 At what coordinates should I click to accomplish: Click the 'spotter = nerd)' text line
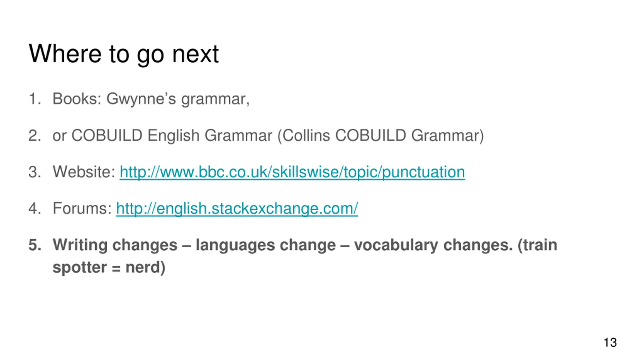click(109, 267)
